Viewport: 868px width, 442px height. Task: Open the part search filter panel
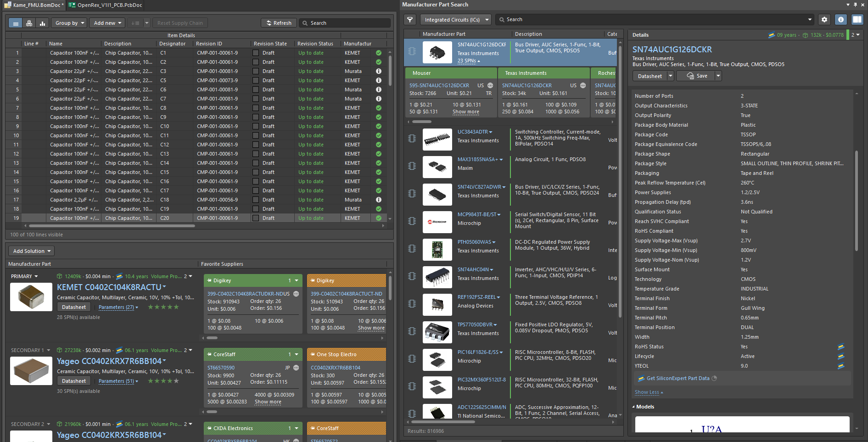[x=410, y=20]
